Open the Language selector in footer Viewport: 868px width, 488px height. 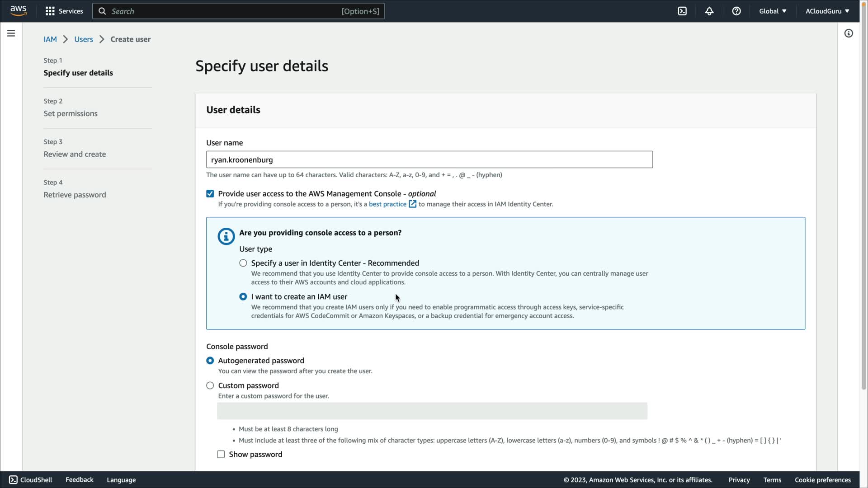(x=121, y=480)
